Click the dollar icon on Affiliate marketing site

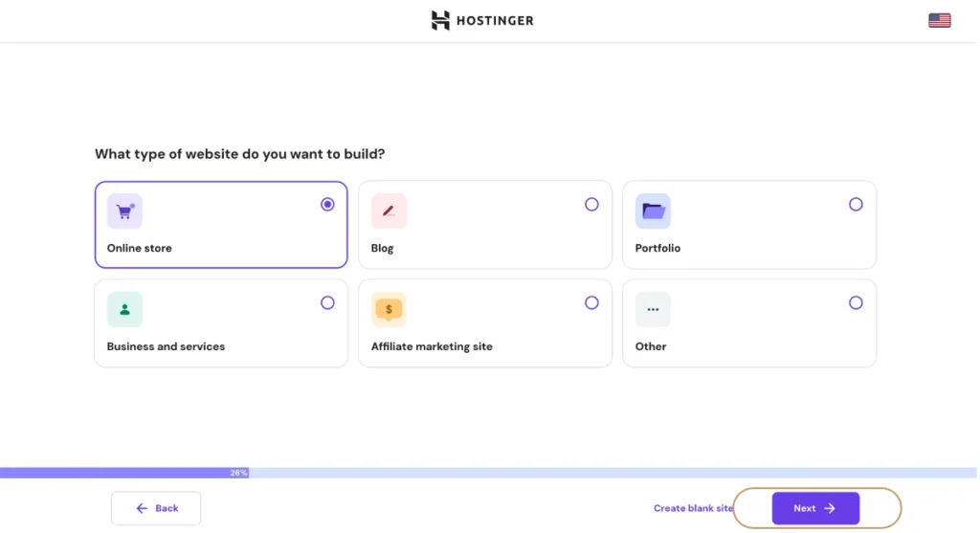(389, 309)
